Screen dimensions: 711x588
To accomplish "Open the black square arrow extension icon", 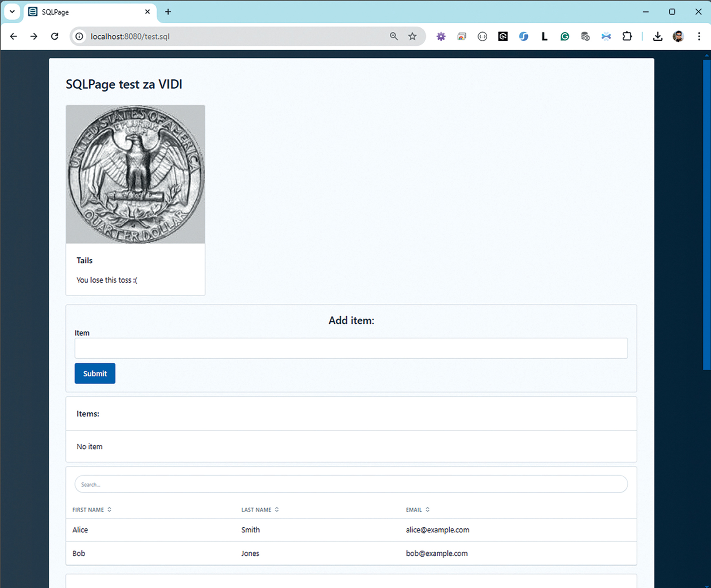I will pos(503,36).
